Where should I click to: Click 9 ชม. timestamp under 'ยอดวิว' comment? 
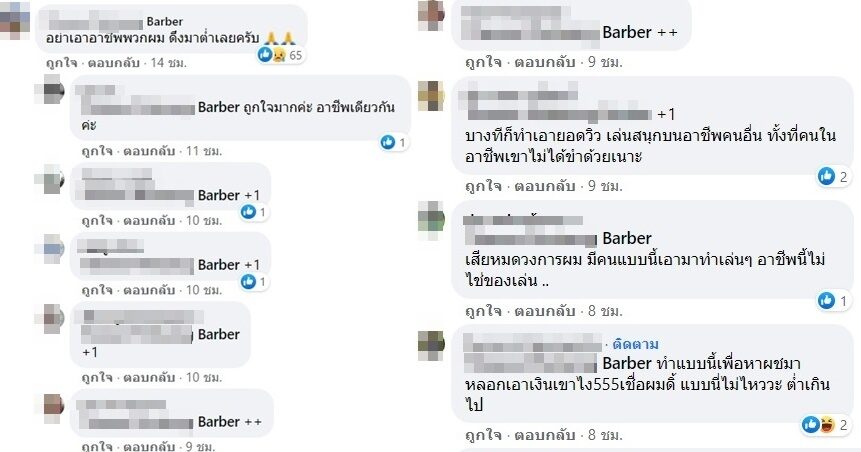coord(605,186)
